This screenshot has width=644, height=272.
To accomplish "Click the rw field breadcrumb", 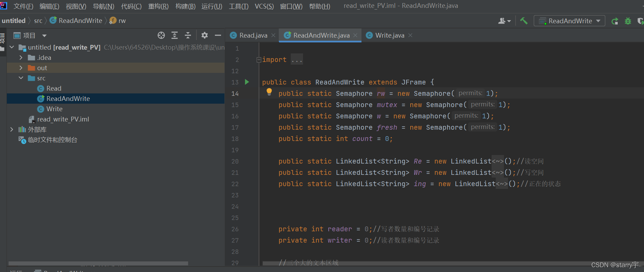I will coord(118,21).
